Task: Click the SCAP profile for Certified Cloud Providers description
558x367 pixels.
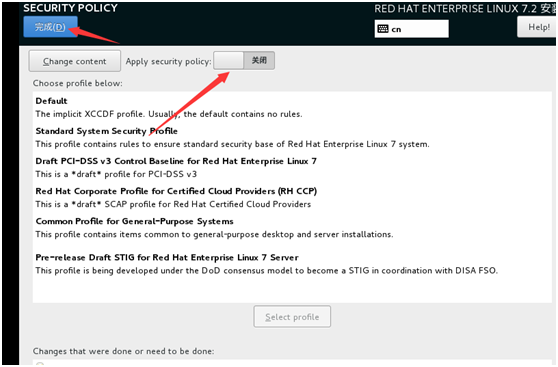Action: (x=173, y=204)
